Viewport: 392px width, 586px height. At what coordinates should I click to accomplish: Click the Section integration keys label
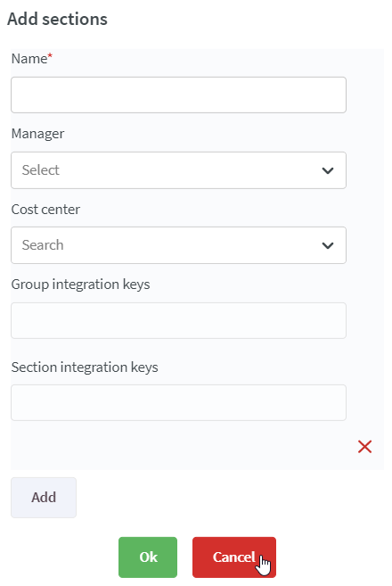click(85, 367)
